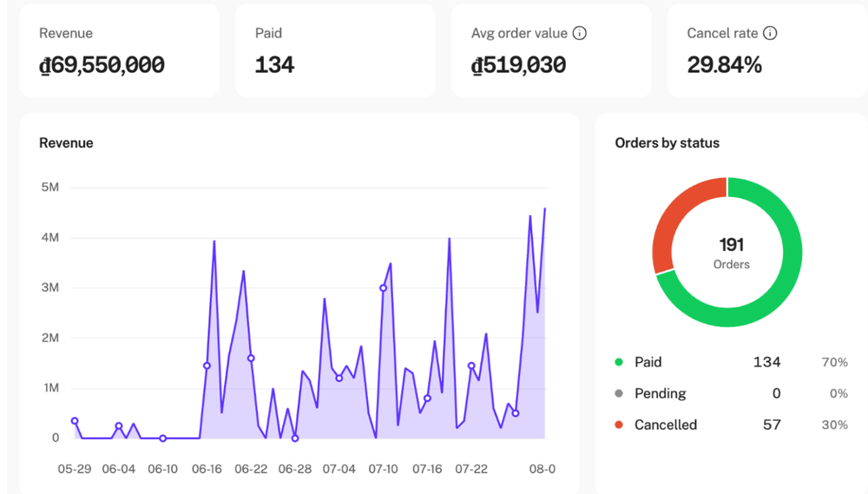Click the 06-22 data point marker
This screenshot has height=494, width=868.
point(251,359)
